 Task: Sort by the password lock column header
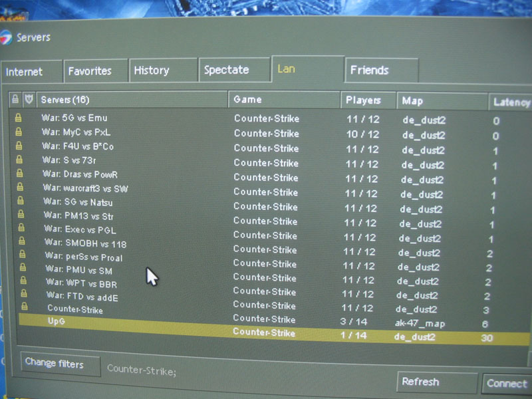(x=15, y=99)
